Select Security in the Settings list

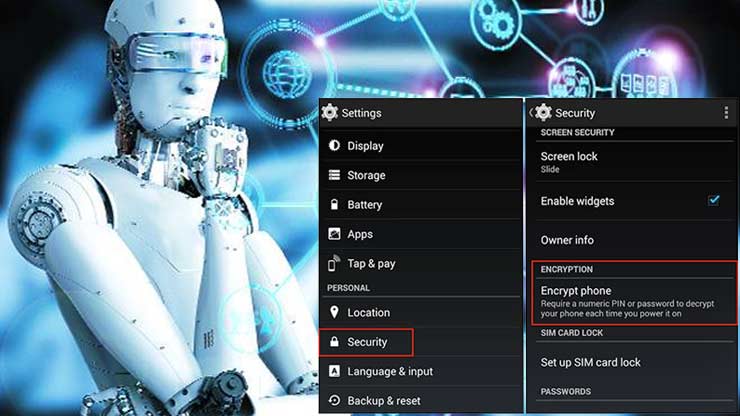(x=421, y=342)
